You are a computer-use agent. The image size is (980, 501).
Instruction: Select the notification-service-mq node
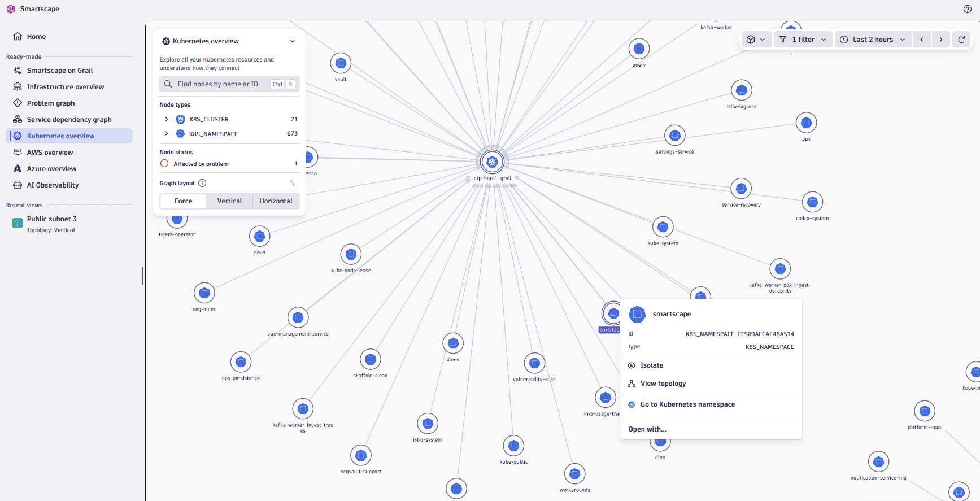tap(878, 462)
